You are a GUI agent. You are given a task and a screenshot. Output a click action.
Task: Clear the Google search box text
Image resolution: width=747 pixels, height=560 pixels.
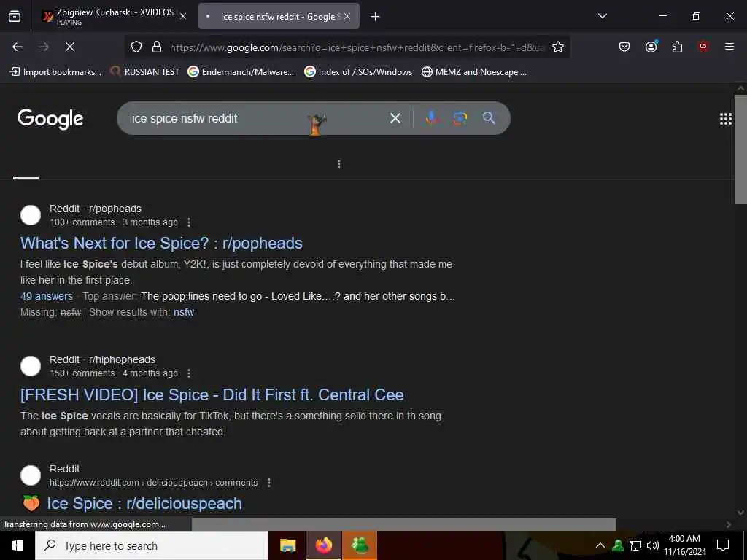pos(395,118)
